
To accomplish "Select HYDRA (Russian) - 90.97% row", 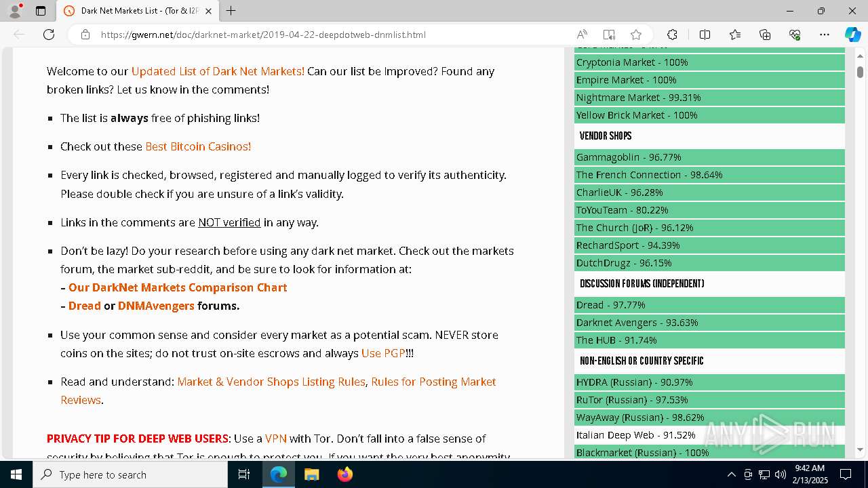I will tap(709, 382).
